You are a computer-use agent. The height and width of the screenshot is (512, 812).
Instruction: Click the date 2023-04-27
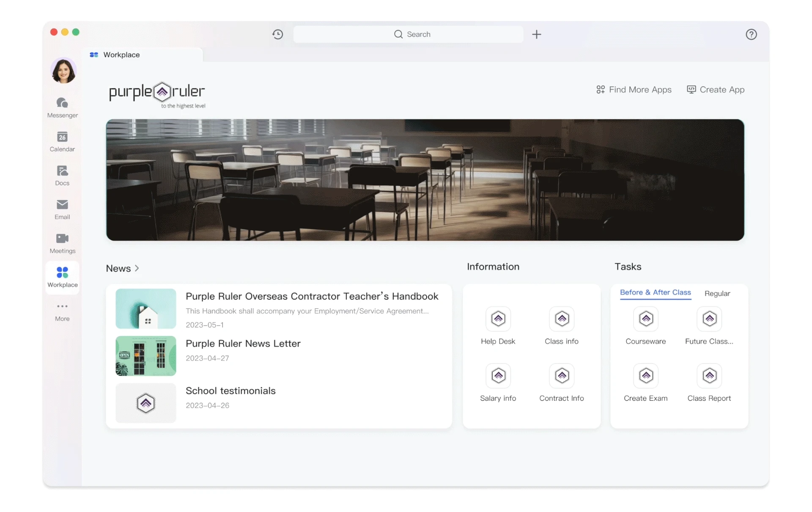click(x=207, y=358)
